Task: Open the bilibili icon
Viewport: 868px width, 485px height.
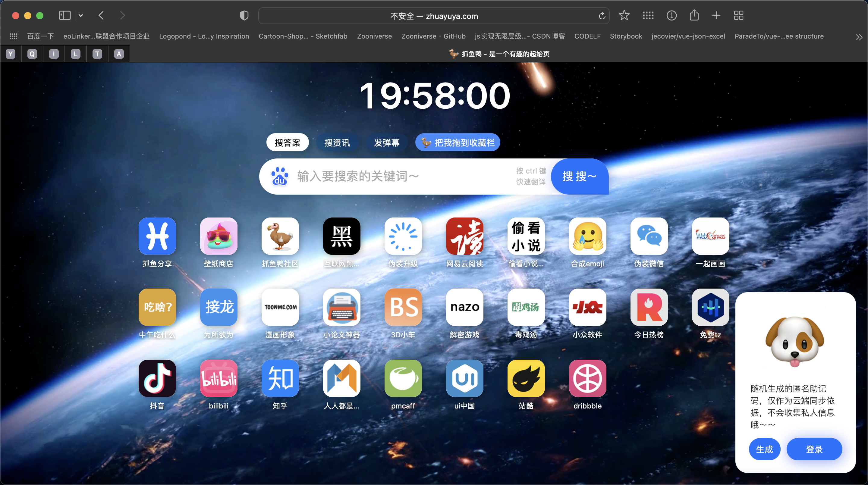Action: click(219, 378)
